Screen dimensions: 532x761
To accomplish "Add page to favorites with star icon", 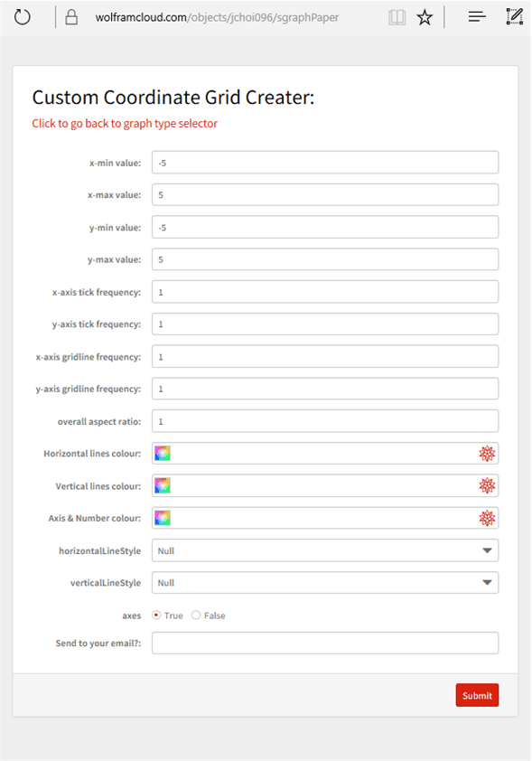I will click(x=425, y=17).
